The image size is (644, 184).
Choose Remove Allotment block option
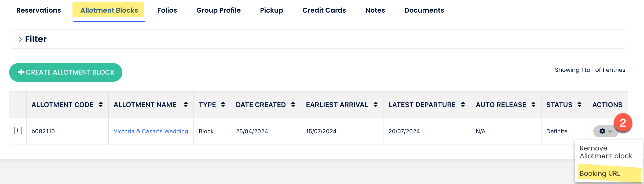[x=606, y=152]
